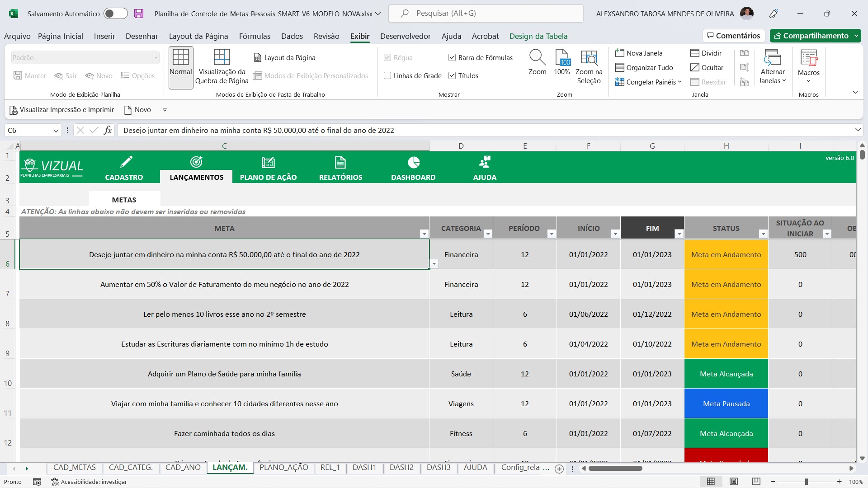Expand the Name Box dropdown arrow

click(x=56, y=131)
